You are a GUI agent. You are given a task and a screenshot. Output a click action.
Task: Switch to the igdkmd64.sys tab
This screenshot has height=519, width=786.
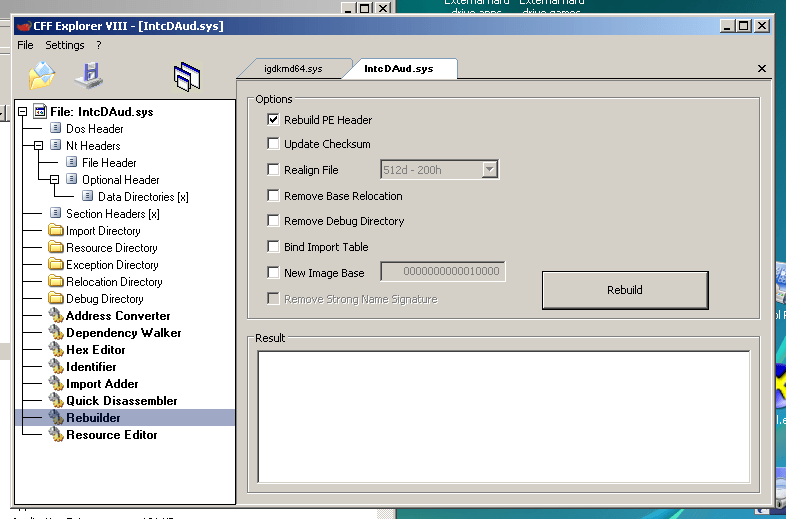[x=292, y=69]
